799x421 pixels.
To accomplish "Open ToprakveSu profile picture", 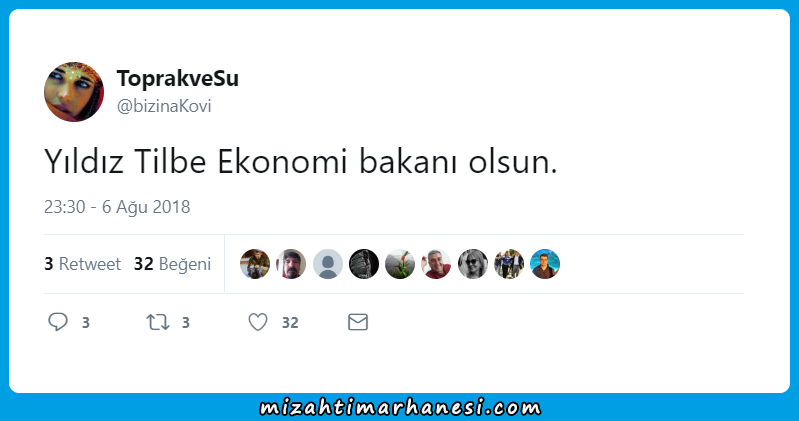I will coord(74,92).
